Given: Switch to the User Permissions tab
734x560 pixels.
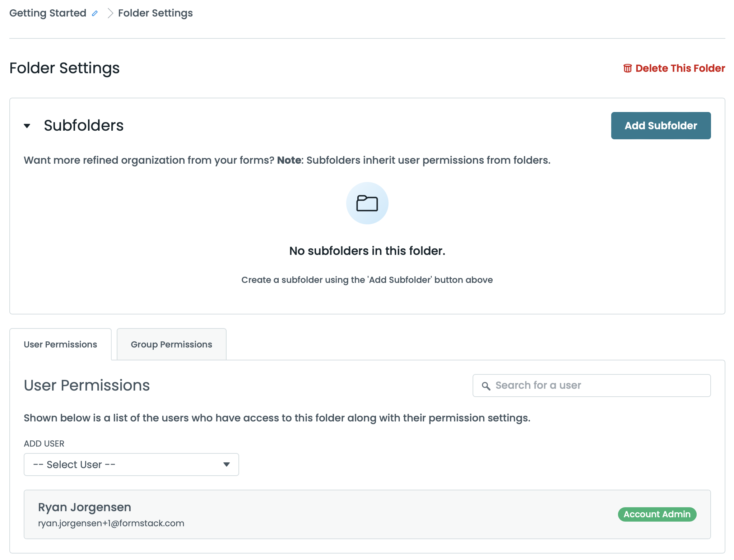Looking at the screenshot, I should (x=60, y=345).
